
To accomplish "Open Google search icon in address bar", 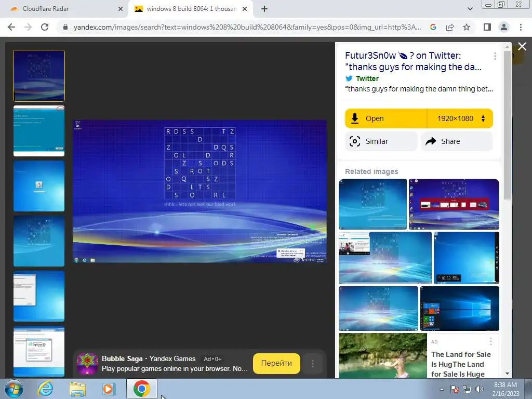I will click(433, 27).
